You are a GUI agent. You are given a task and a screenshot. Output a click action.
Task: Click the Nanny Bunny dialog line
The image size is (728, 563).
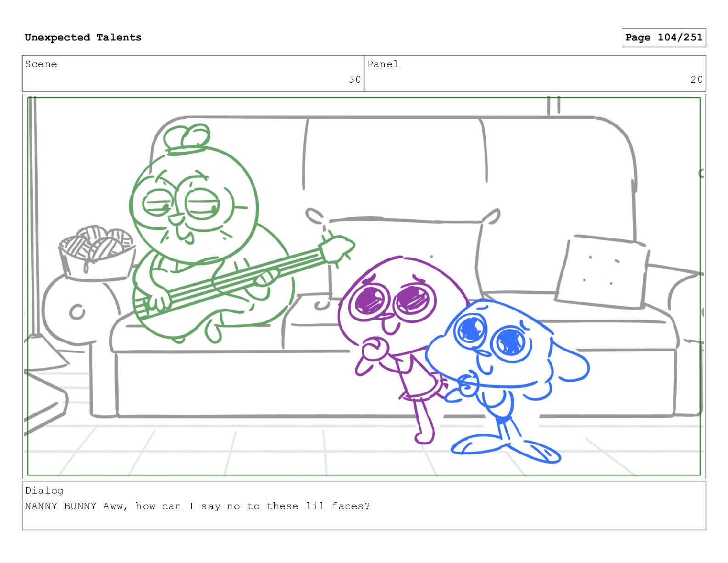click(x=197, y=506)
